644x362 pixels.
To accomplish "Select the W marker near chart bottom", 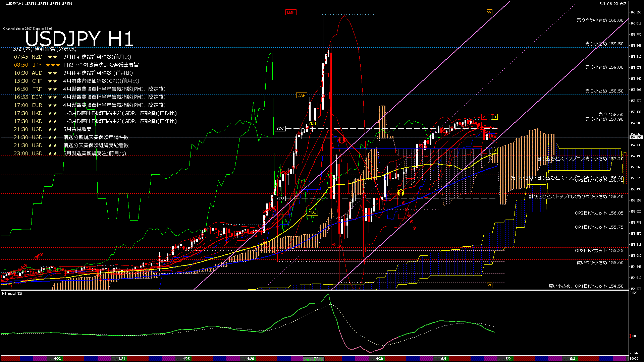I will point(489,285).
